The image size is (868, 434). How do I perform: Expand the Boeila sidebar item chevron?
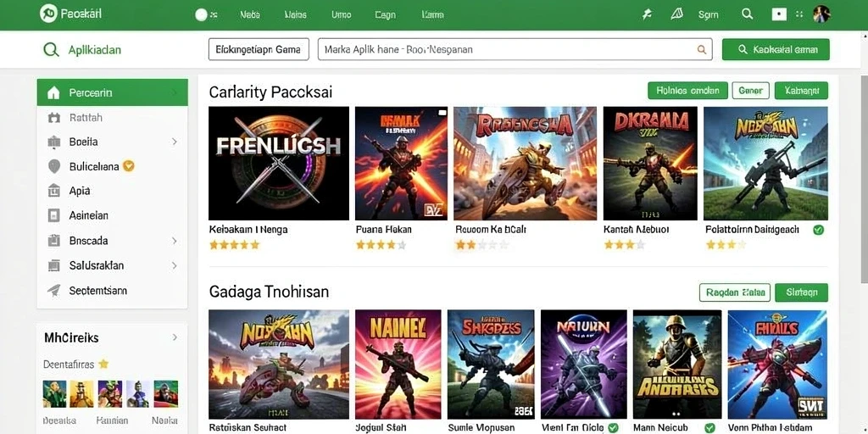click(x=175, y=142)
